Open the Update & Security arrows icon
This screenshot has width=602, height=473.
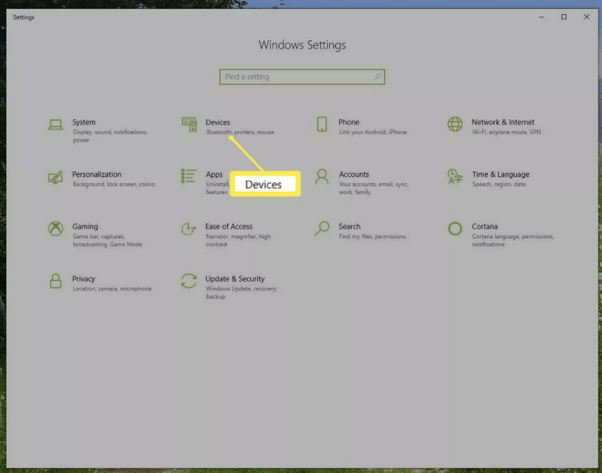click(189, 281)
